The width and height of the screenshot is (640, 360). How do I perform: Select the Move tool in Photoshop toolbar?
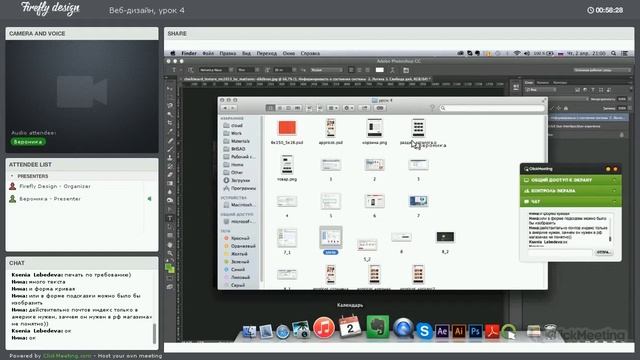pos(170,89)
